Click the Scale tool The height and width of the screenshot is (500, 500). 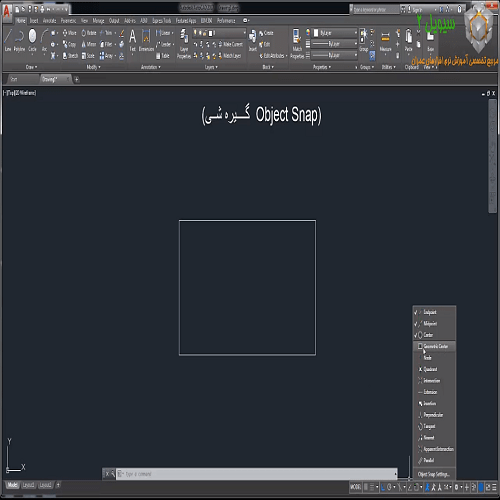88,56
